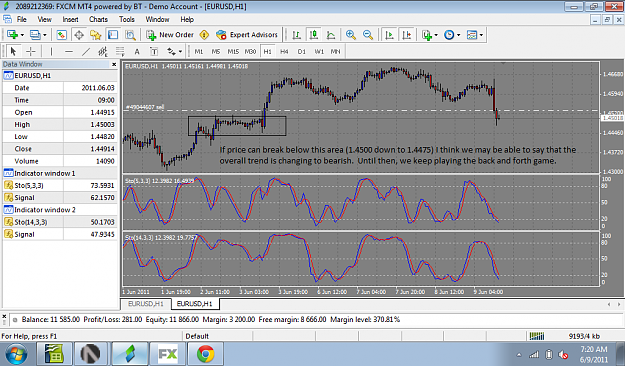Open the Navigator star-folder icon
This screenshot has height=366, width=625.
(x=96, y=35)
